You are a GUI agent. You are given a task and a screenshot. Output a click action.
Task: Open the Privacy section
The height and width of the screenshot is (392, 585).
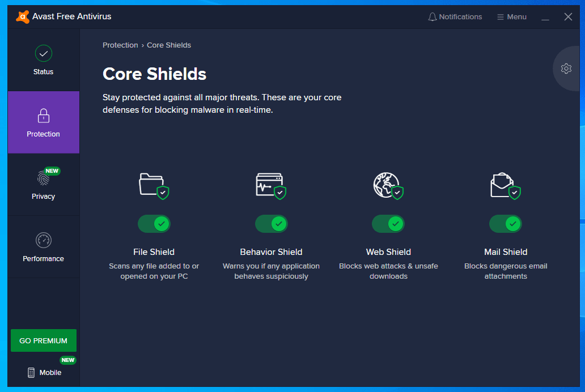click(44, 185)
